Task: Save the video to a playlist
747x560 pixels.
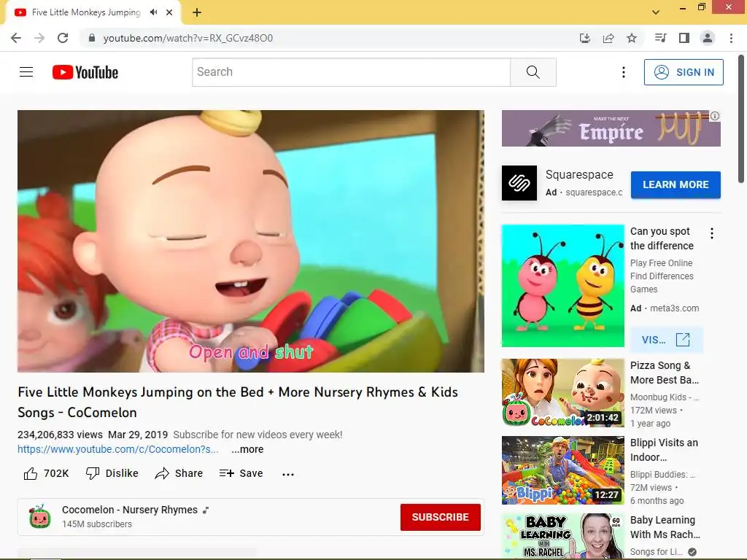Action: pyautogui.click(x=241, y=474)
